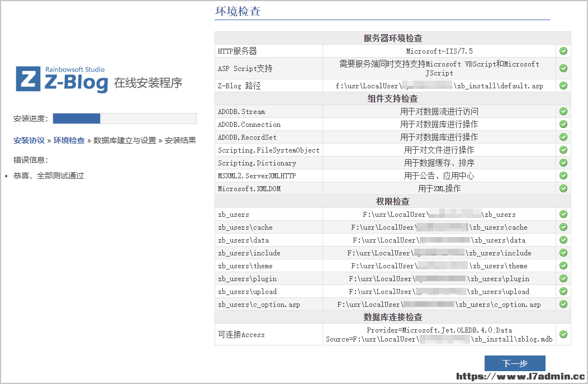This screenshot has width=588, height=384.
Task: Click the zb_users\upload label cell
Action: click(x=268, y=291)
